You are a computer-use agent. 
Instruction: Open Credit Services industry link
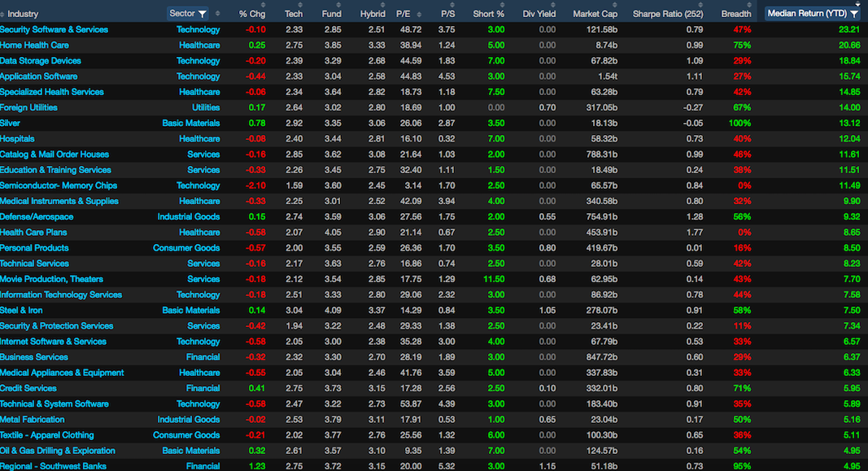[28, 388]
